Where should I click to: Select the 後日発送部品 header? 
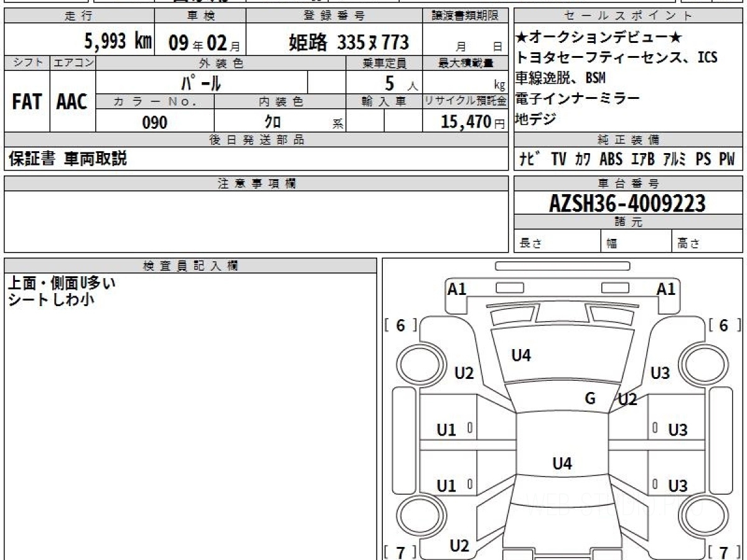pyautogui.click(x=256, y=140)
